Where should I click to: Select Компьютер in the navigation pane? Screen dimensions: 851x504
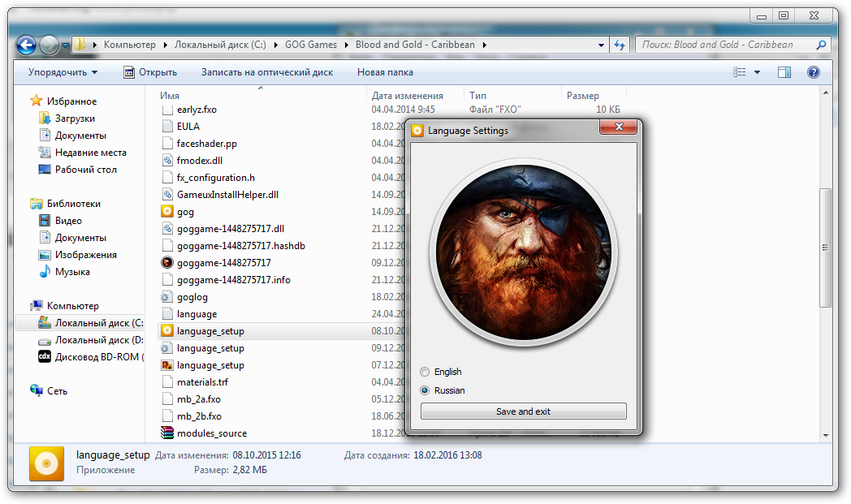click(x=73, y=305)
